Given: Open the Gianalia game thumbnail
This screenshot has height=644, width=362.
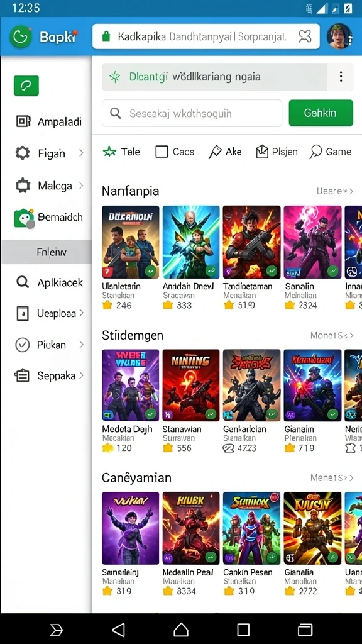Looking at the screenshot, I should 312,528.
